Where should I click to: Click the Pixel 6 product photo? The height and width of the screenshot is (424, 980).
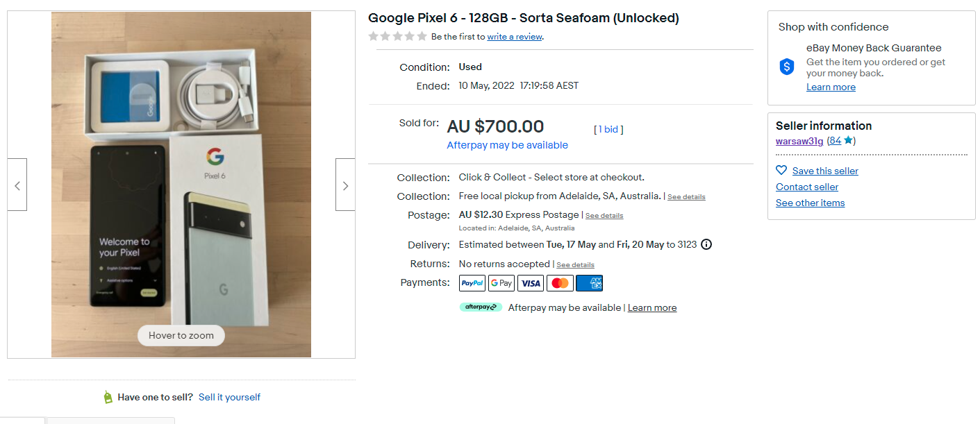(181, 185)
